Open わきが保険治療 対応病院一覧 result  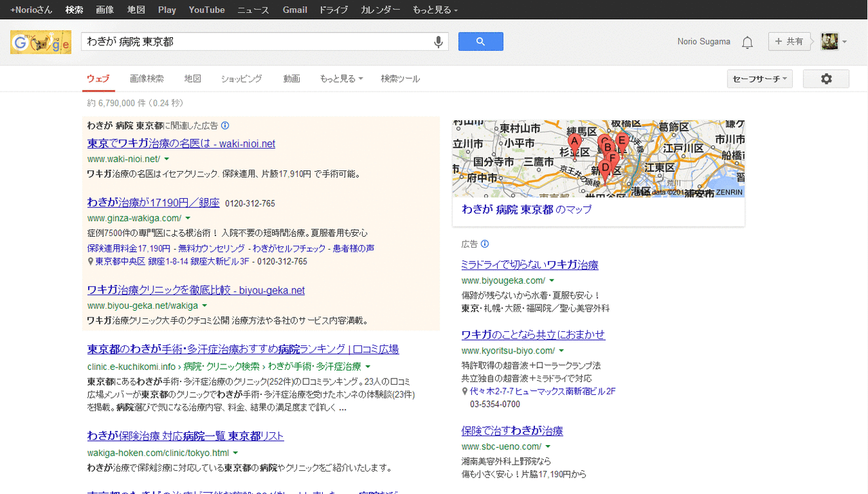(x=185, y=436)
